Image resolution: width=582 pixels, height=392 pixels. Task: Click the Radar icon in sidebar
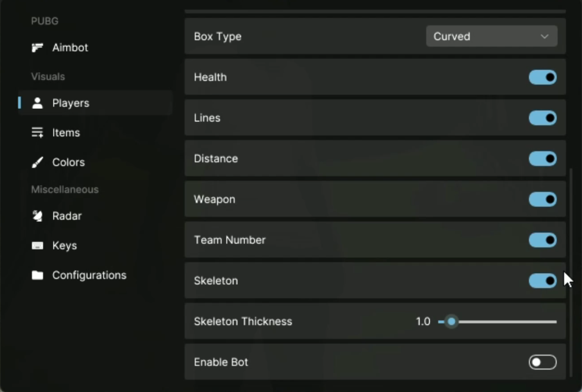pyautogui.click(x=37, y=216)
